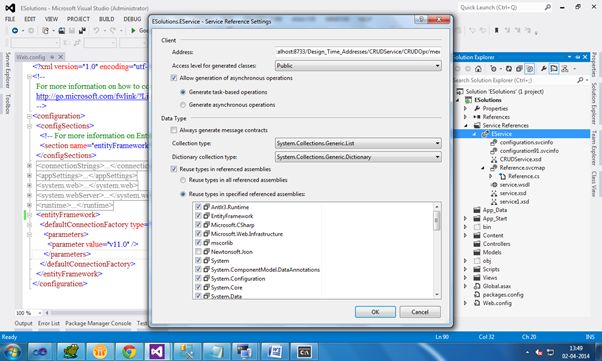Click the Navigate Backward toolbar icon

coord(15,30)
